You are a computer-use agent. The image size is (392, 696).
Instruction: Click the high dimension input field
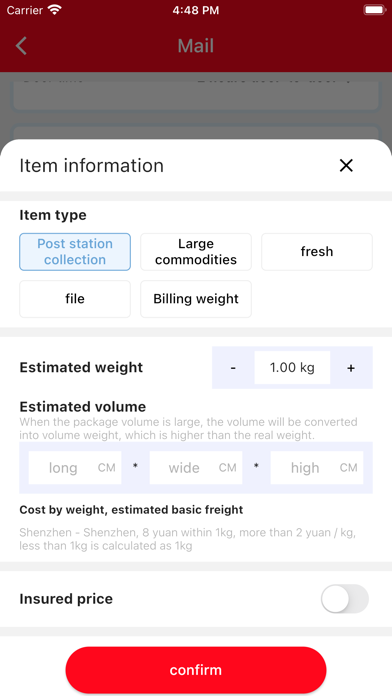[317, 468]
